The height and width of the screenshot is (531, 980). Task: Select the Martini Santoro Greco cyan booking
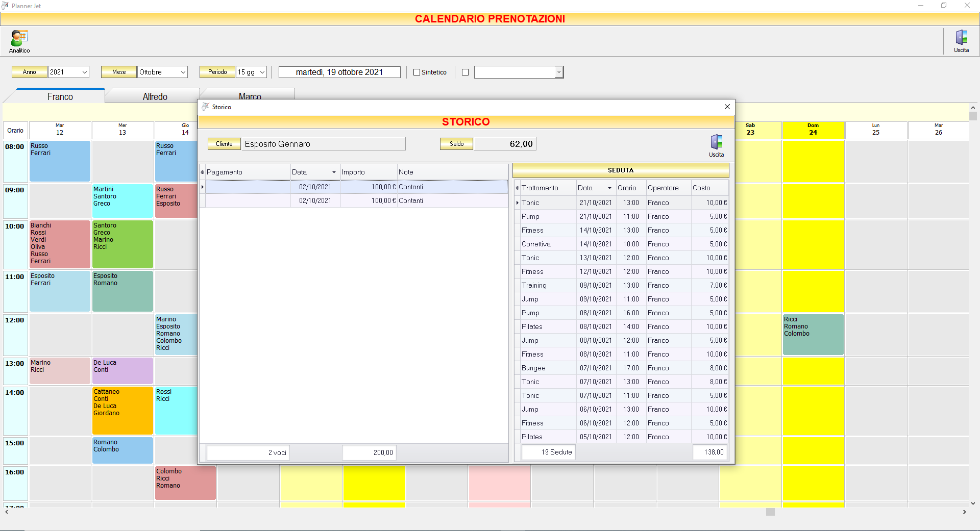[122, 201]
